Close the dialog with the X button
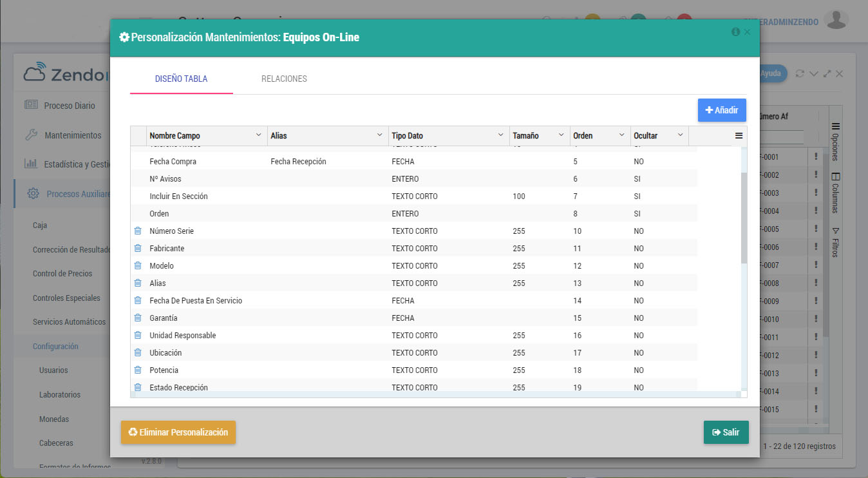This screenshot has width=868, height=478. 747,32
